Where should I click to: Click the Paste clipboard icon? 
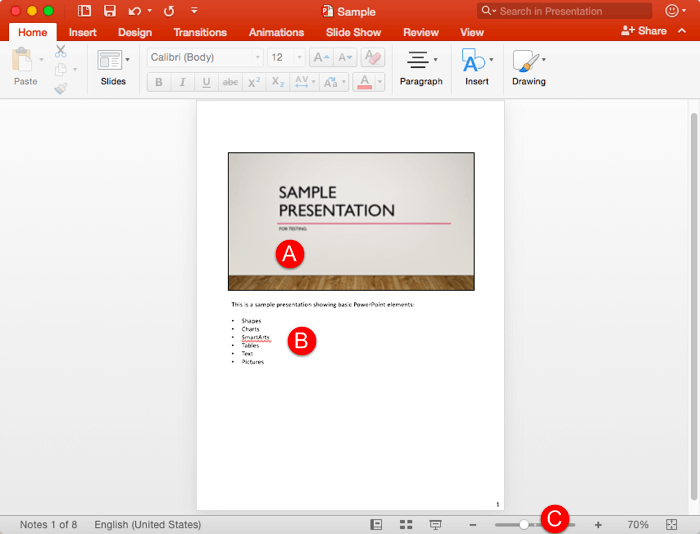pos(22,59)
